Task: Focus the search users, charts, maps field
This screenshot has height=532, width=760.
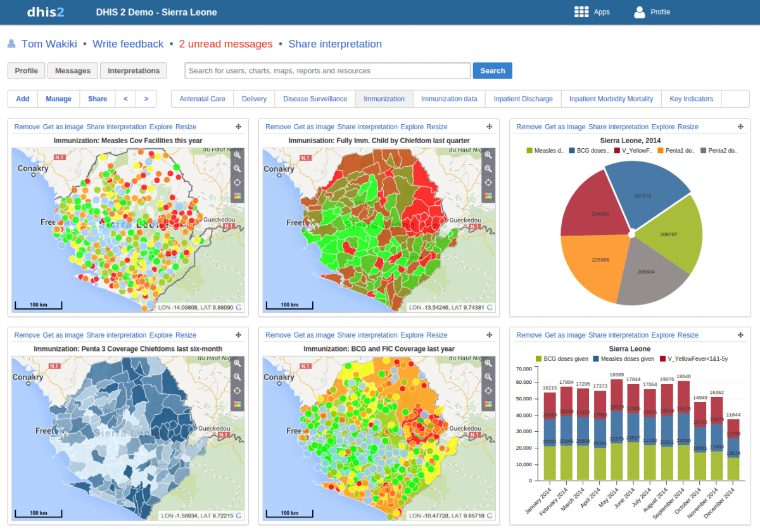Action: point(327,71)
